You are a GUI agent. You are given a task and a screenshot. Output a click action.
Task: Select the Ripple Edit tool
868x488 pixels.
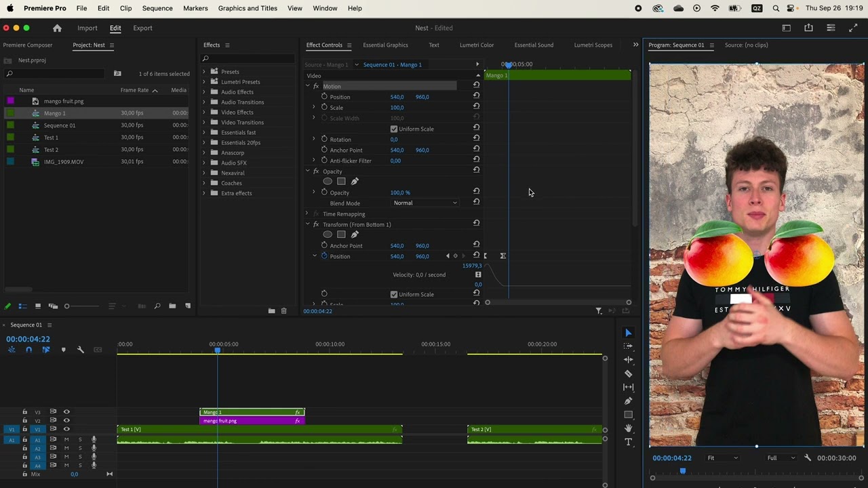628,359
